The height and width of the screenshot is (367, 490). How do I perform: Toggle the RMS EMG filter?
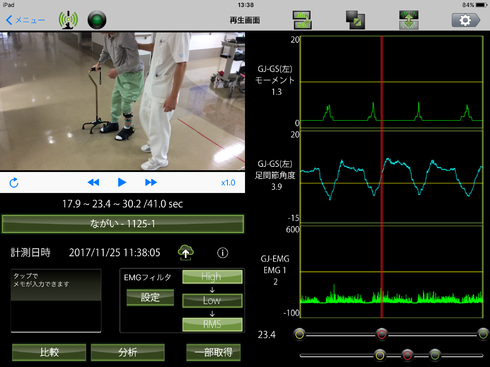click(212, 324)
